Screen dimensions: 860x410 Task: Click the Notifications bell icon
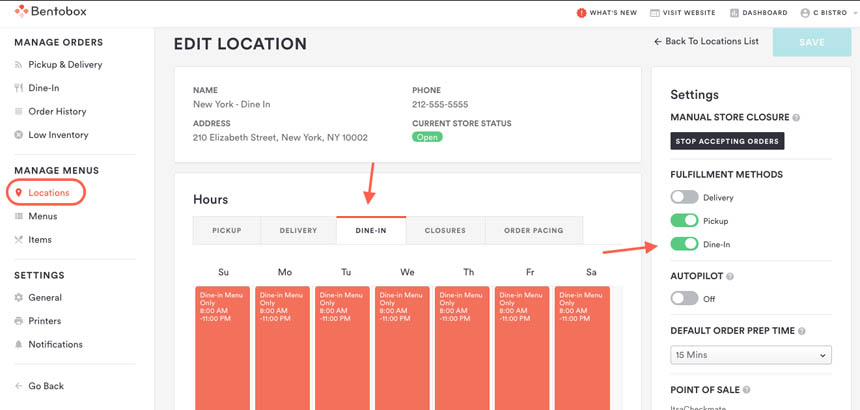[x=19, y=344]
